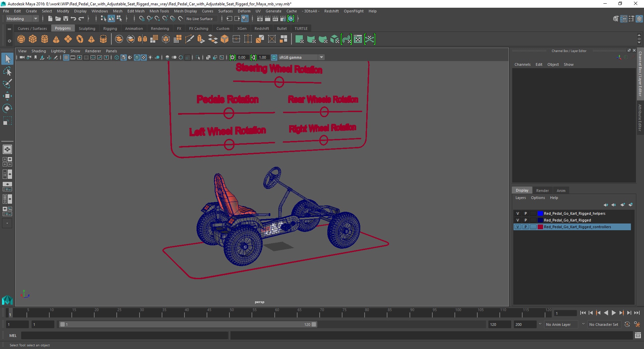The height and width of the screenshot is (349, 644).
Task: Create layer from selected objects icon
Action: point(631,205)
